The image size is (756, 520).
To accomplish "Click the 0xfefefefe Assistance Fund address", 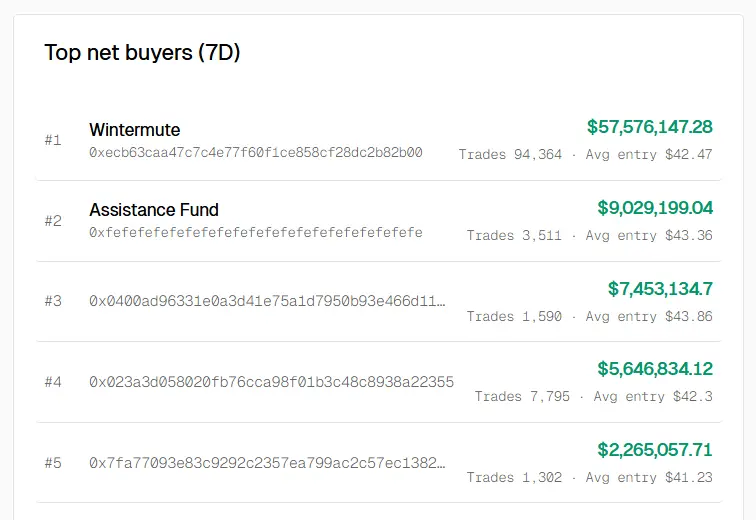I will coord(255,232).
